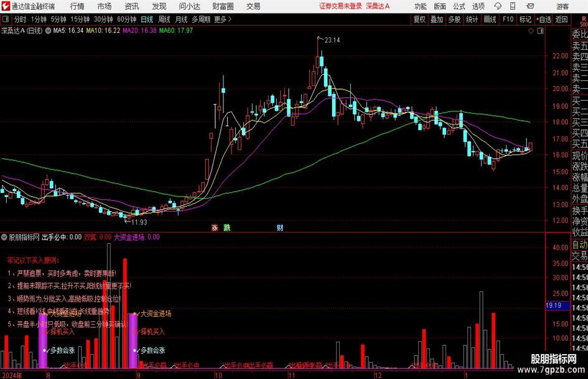Click the 23.14 high price label
Image resolution: width=588 pixels, height=379 pixels.
point(332,40)
